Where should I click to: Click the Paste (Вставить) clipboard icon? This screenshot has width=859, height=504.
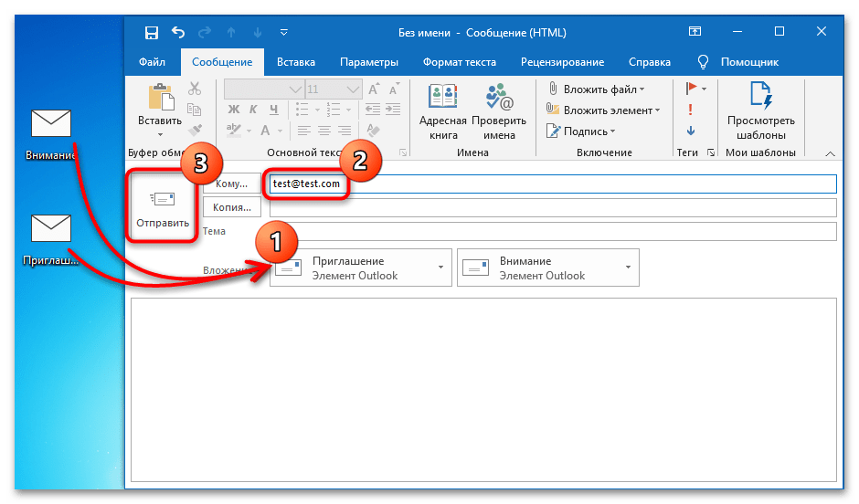coord(160,103)
